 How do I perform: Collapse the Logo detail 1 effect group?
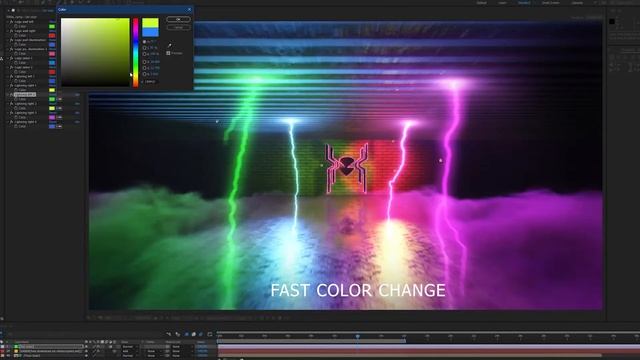tap(7, 58)
